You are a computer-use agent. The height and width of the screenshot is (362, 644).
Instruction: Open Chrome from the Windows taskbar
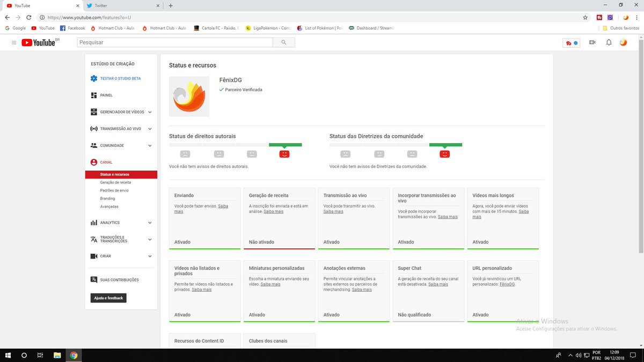coord(74,355)
